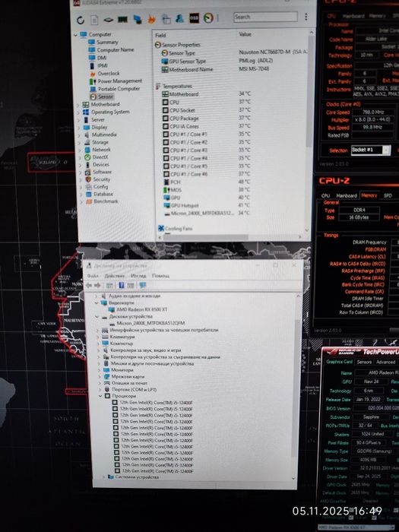
Task: Open the Действие menu in Device Manager
Action: pyautogui.click(x=114, y=276)
